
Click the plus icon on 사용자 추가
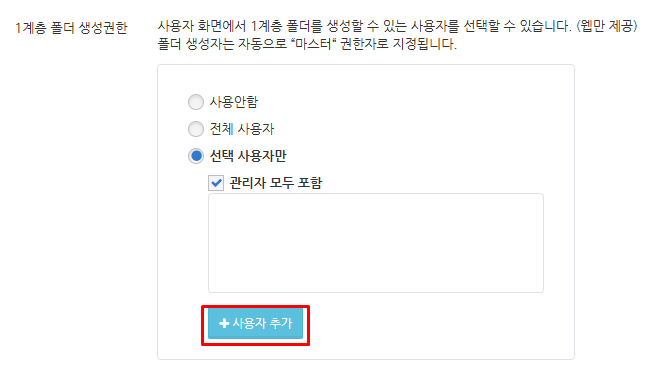click(x=224, y=323)
